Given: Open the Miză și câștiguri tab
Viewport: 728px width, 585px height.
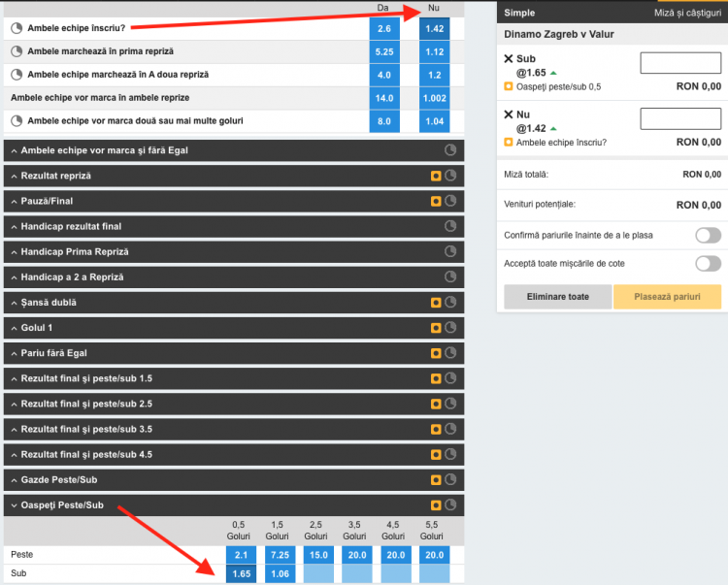Looking at the screenshot, I should [x=687, y=14].
